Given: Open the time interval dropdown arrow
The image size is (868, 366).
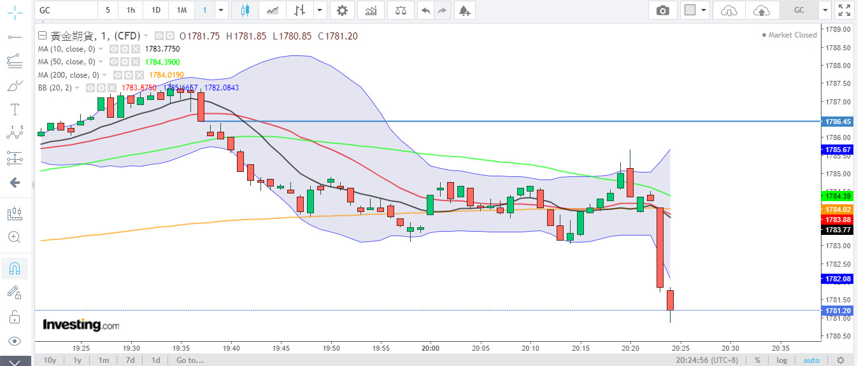Looking at the screenshot, I should coord(221,10).
